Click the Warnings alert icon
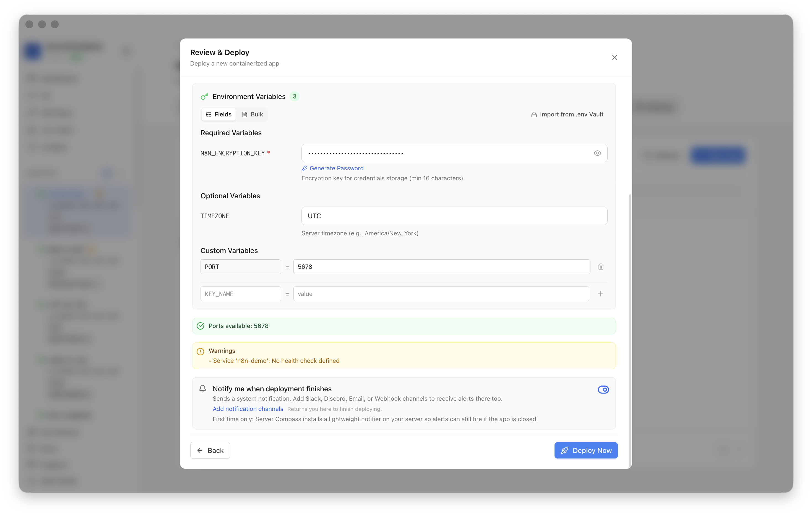The image size is (812, 516). [x=200, y=351]
